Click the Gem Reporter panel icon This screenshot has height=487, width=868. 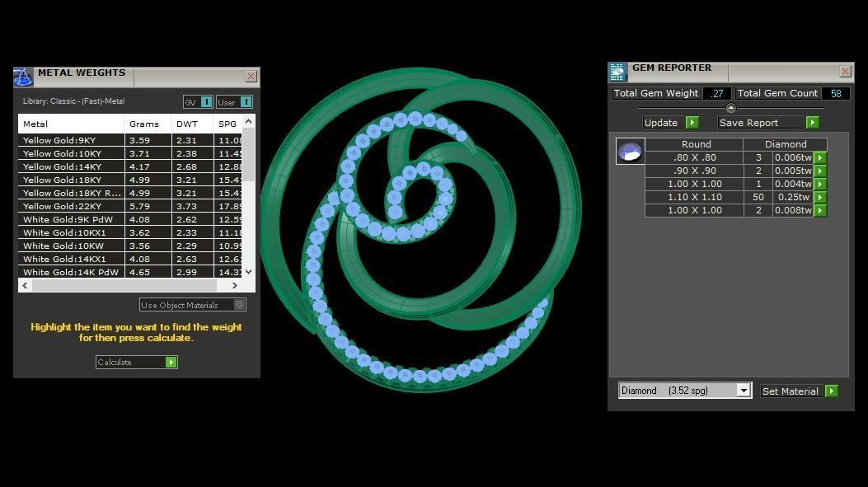click(617, 72)
